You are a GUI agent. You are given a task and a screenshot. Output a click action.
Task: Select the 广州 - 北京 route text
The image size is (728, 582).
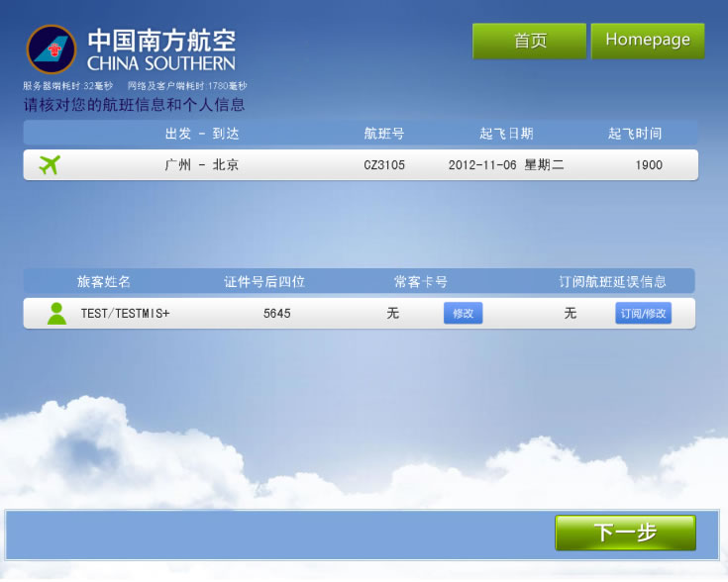click(202, 165)
